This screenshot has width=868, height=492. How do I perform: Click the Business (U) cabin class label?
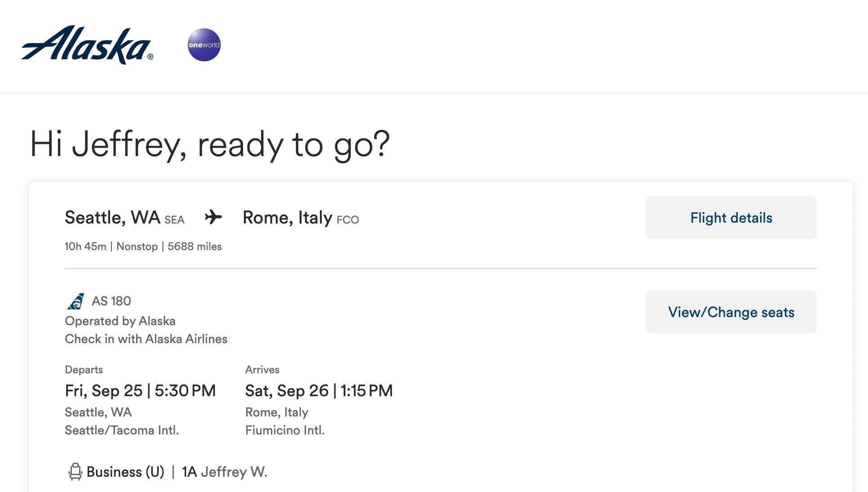125,472
